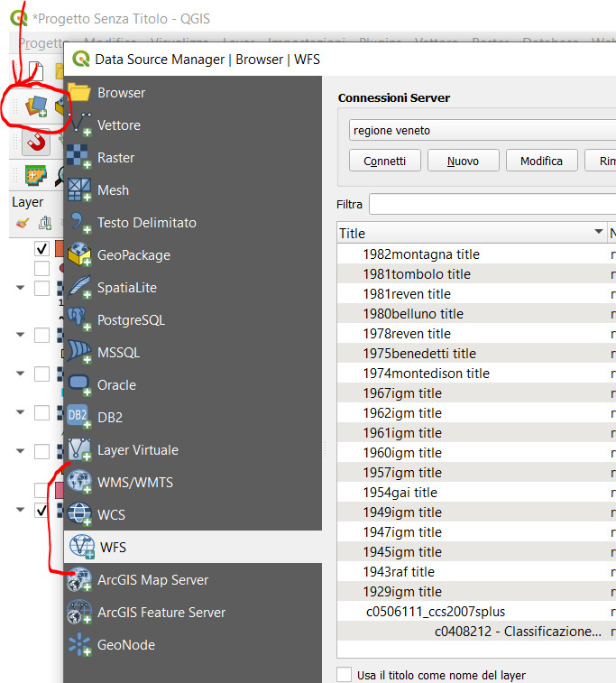The image size is (616, 683).
Task: Click the Filtra input field
Action: [492, 204]
